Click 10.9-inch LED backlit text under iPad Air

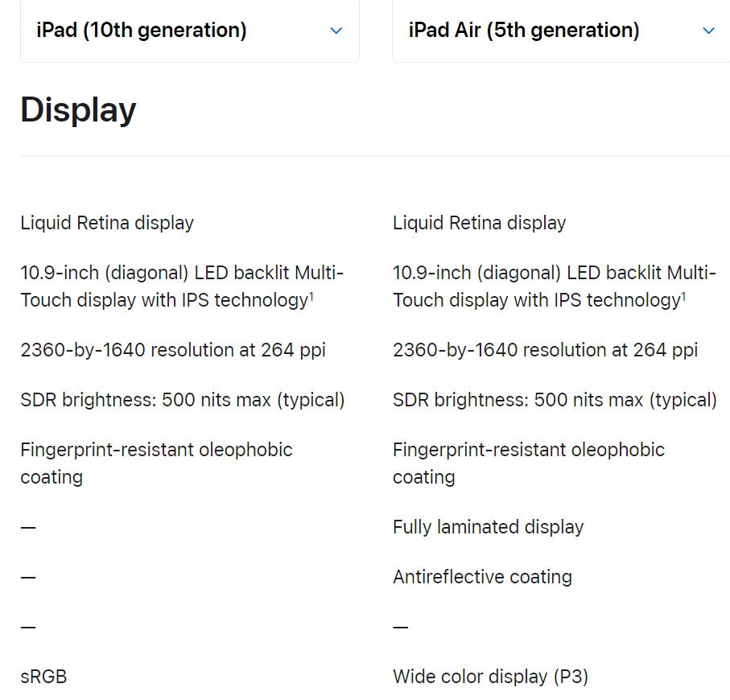(x=554, y=273)
